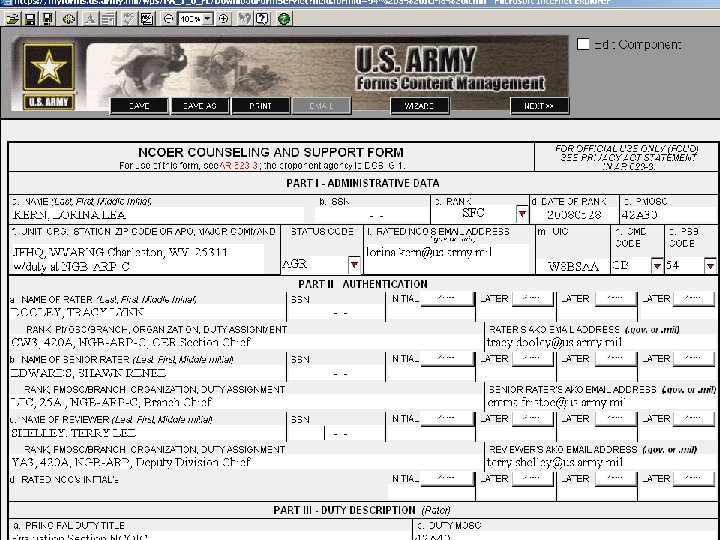Click the greyed help pointer icon
This screenshot has height=540, width=720.
[245, 19]
